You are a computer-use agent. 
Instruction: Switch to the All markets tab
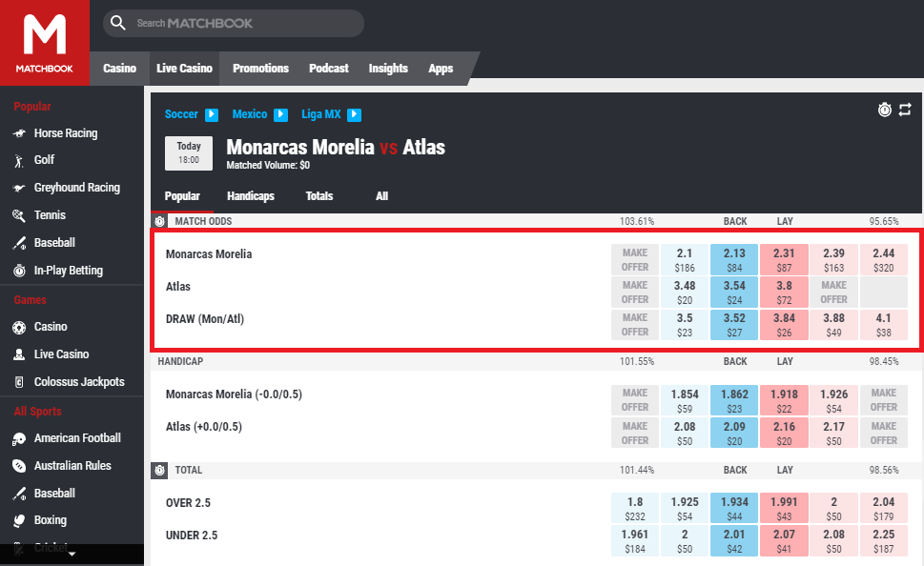click(x=381, y=196)
